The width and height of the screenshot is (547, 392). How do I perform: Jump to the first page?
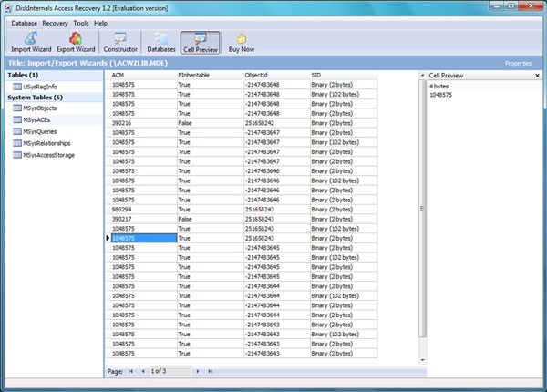click(130, 372)
